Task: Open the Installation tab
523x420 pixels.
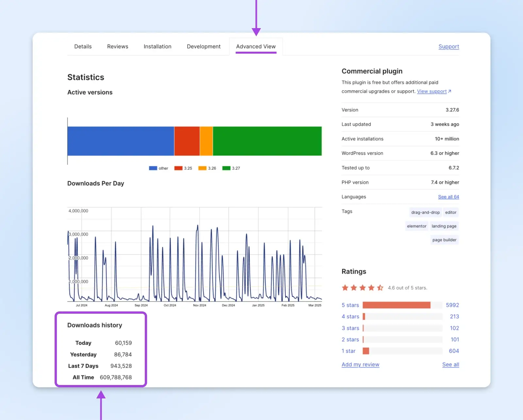Action: (x=157, y=46)
